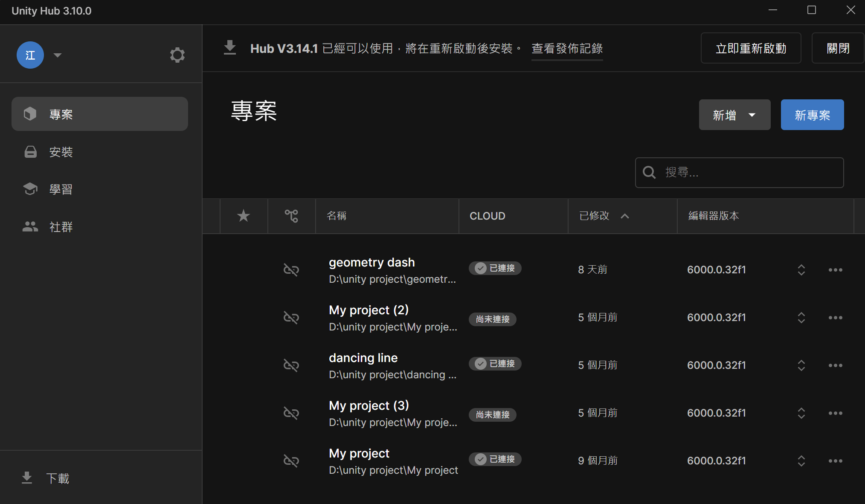Click the version control column header icon
The image size is (865, 504).
click(x=291, y=216)
